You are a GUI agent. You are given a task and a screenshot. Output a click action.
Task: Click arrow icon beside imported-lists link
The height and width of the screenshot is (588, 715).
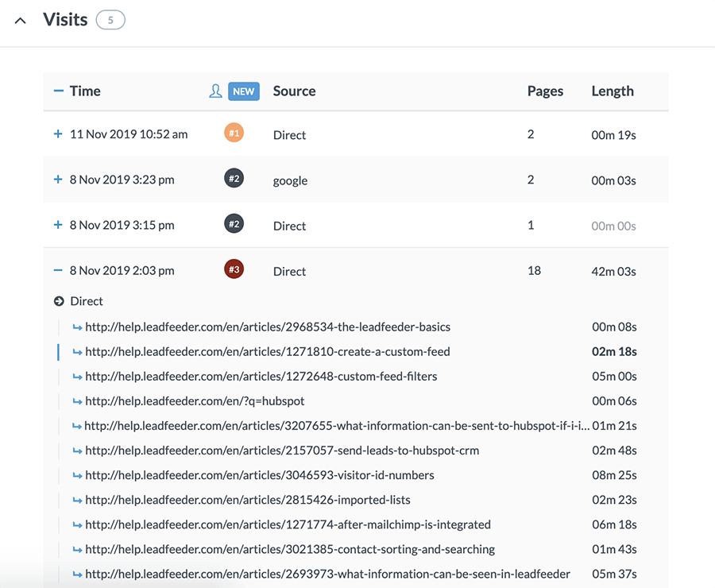pos(78,501)
